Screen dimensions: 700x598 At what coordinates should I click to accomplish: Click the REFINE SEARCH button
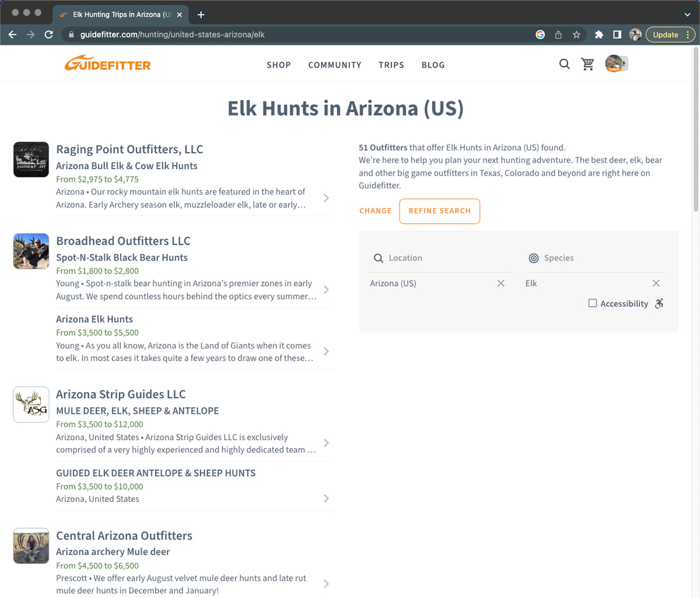[440, 211]
